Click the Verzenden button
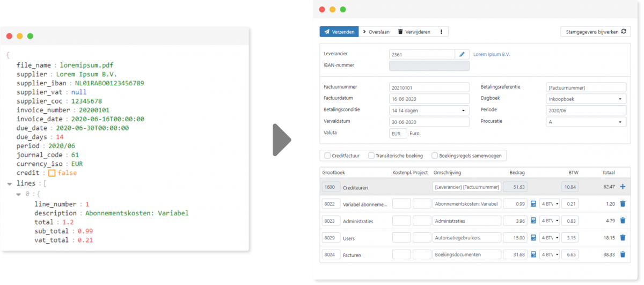This screenshot has height=285, width=644. pos(339,32)
